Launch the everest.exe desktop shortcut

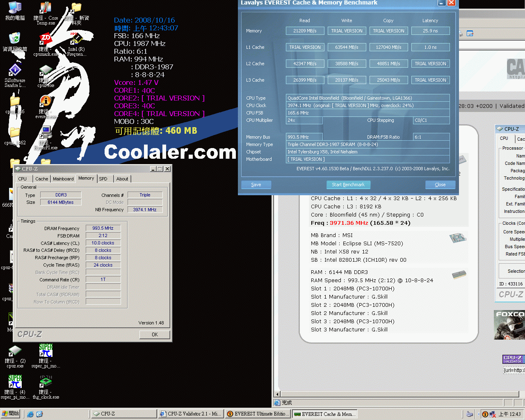(x=46, y=107)
